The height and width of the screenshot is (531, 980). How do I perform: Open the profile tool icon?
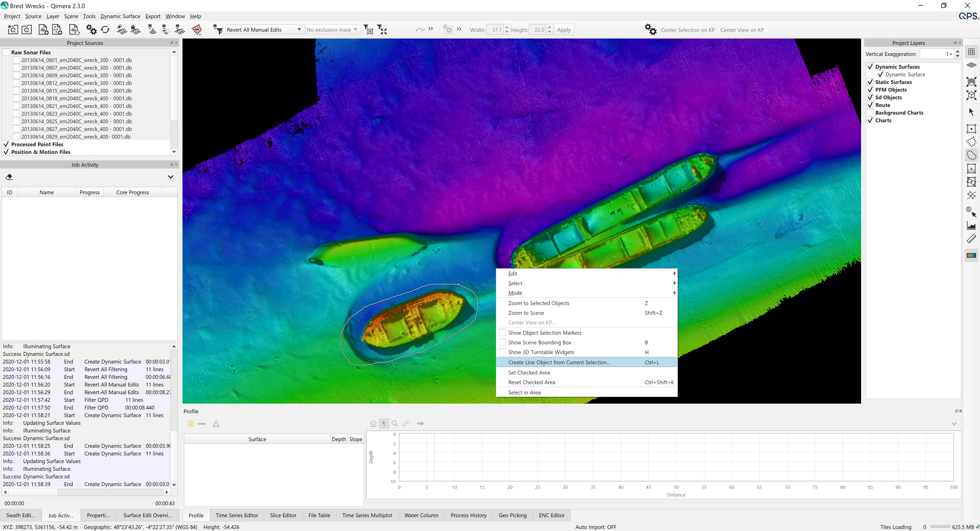point(971,226)
